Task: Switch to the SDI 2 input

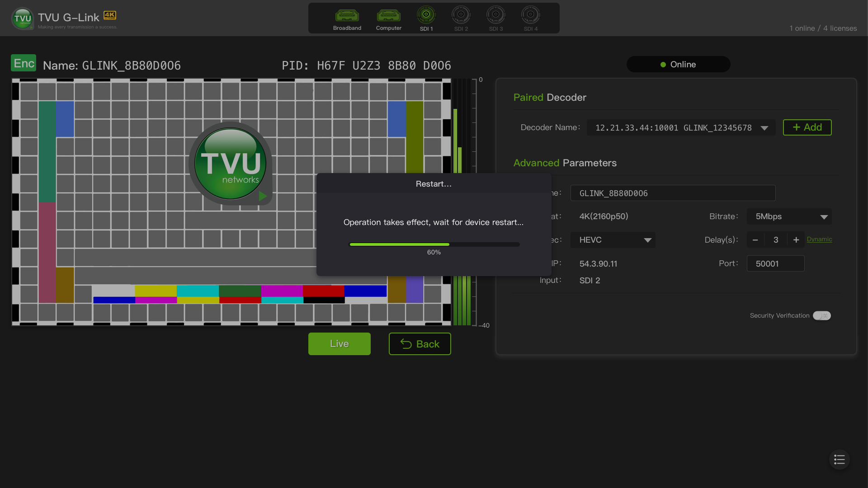Action: point(461,15)
